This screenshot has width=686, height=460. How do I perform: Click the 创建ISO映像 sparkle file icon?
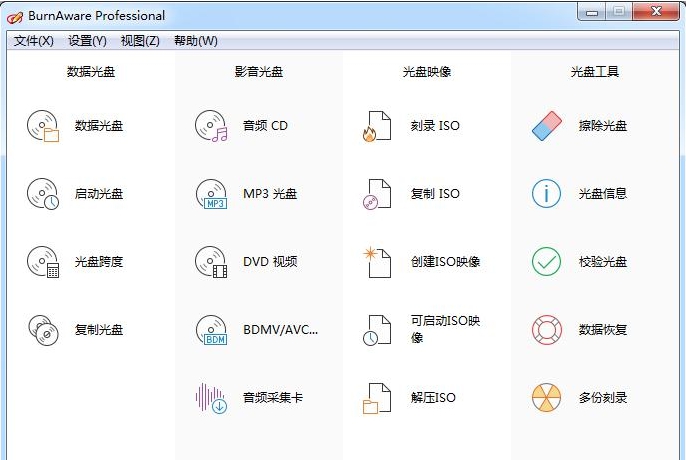[377, 262]
